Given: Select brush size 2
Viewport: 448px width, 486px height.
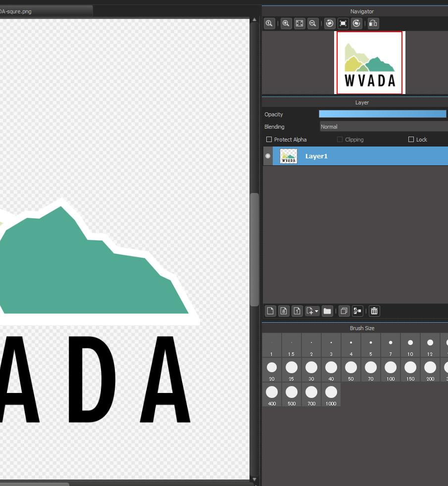Looking at the screenshot, I should tap(311, 345).
